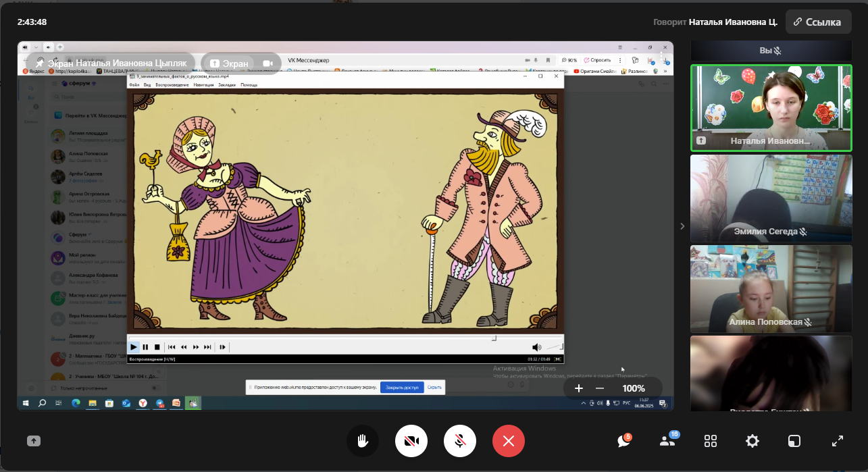Switch to the Экран stream pill
This screenshot has width=868, height=472.
[229, 63]
